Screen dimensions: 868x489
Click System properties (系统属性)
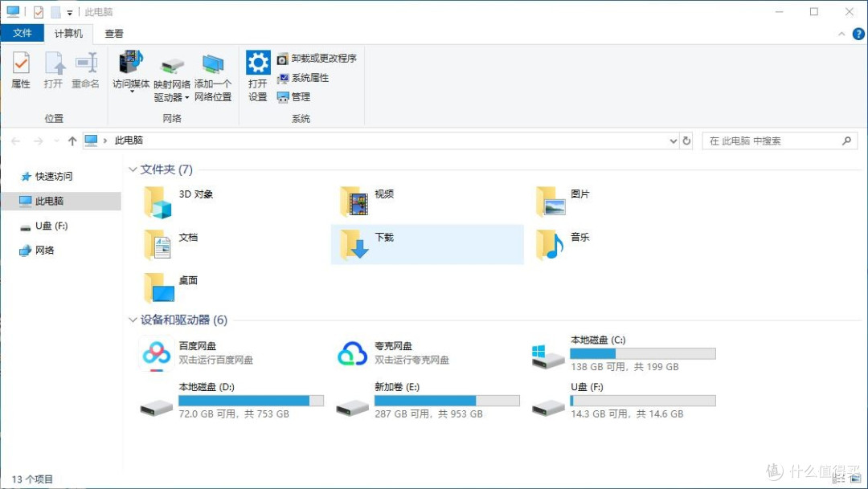(303, 78)
